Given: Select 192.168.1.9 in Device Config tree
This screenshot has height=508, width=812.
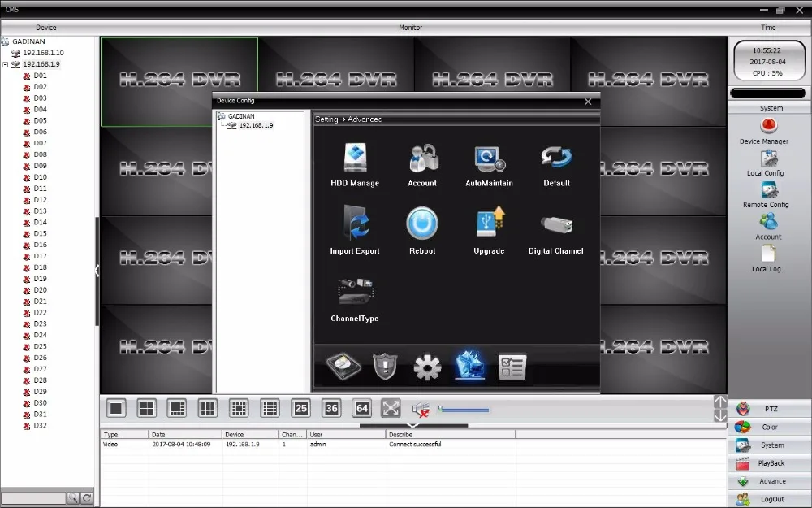Looking at the screenshot, I should [256, 125].
